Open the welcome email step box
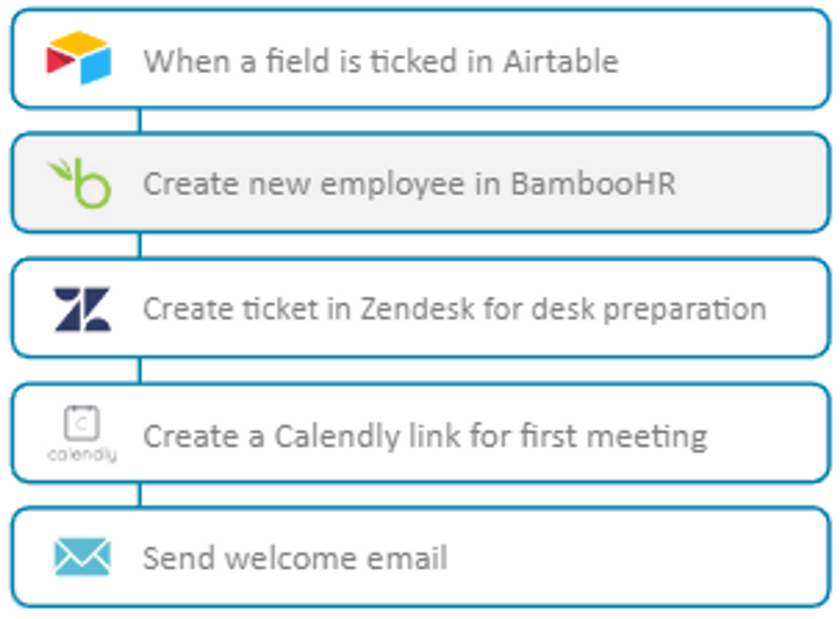 pyautogui.click(x=420, y=557)
